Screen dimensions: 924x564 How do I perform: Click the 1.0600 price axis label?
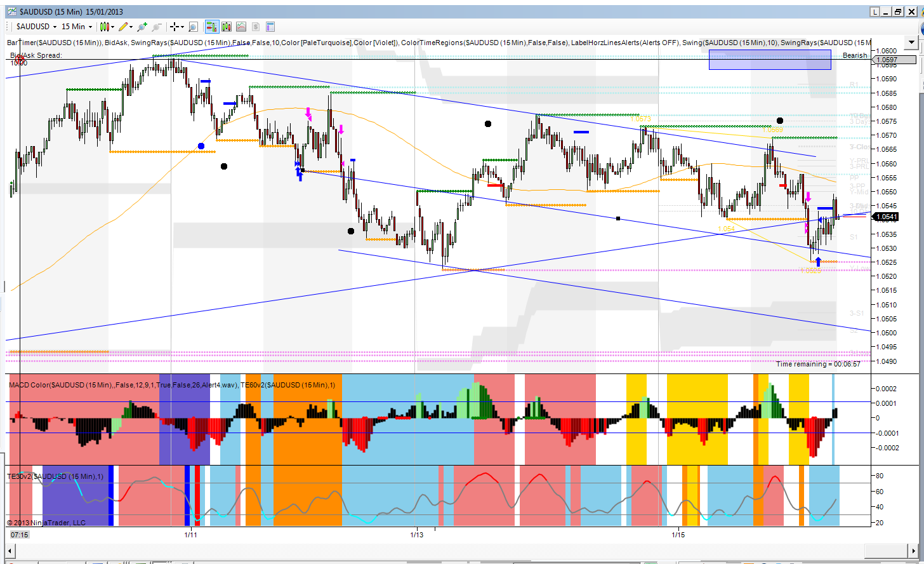tap(887, 51)
